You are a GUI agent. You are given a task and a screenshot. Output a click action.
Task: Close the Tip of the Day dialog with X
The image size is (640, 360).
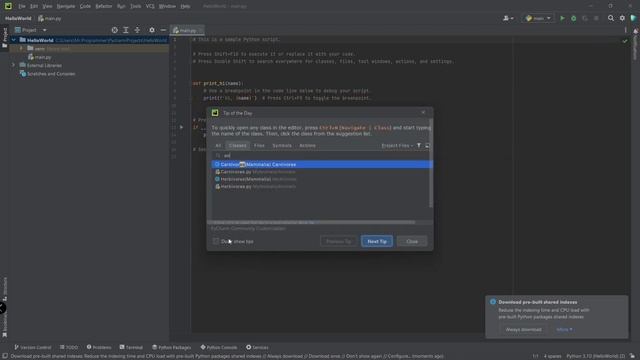[x=423, y=112]
